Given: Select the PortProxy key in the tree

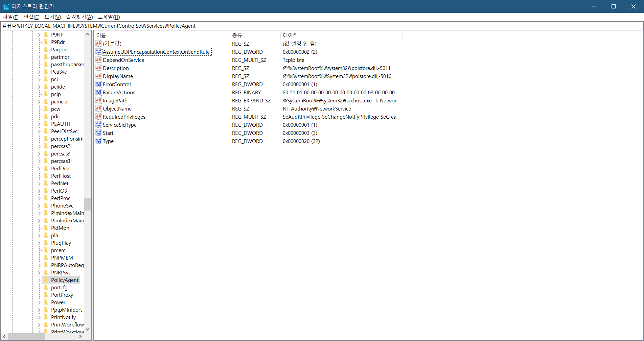Looking at the screenshot, I should (x=62, y=295).
